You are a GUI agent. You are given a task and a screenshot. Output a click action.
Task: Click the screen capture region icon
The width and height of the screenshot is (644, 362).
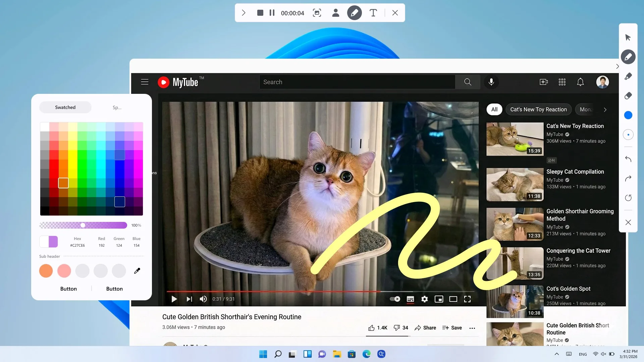(317, 13)
